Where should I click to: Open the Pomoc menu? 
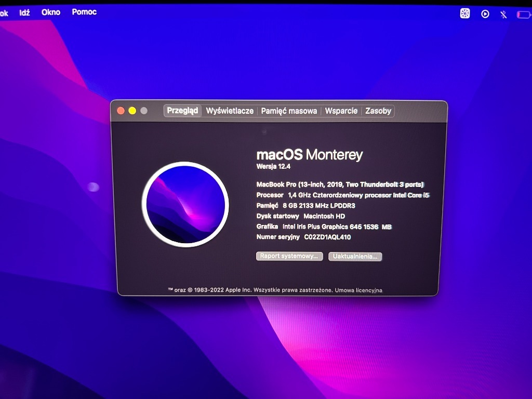pos(84,11)
